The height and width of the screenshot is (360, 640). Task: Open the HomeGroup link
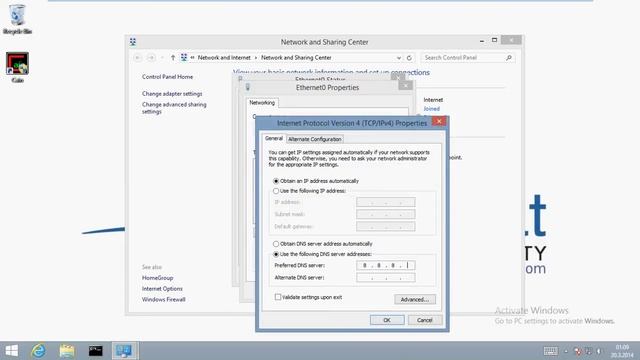point(158,278)
